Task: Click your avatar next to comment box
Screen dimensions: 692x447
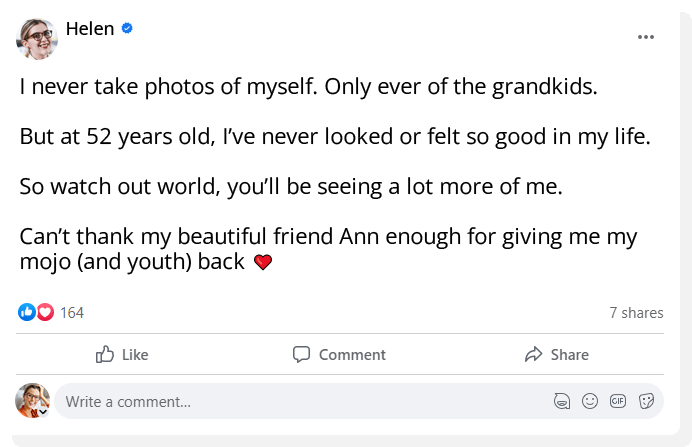Action: coord(32,400)
